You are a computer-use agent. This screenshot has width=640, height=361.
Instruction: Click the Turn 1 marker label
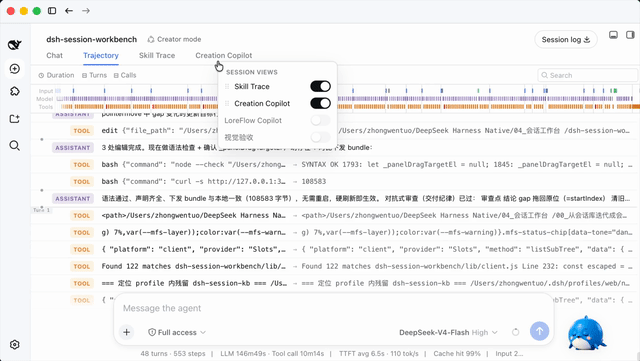click(41, 210)
